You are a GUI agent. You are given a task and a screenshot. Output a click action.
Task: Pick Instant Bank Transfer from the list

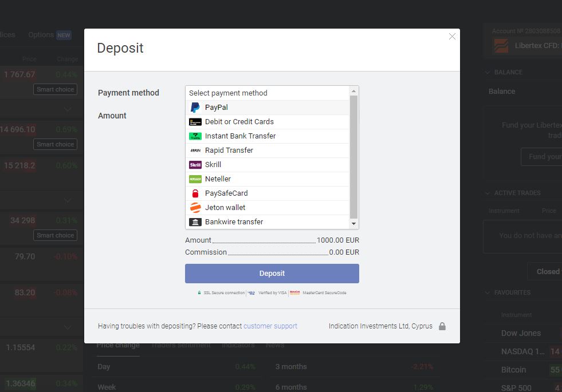(x=267, y=136)
